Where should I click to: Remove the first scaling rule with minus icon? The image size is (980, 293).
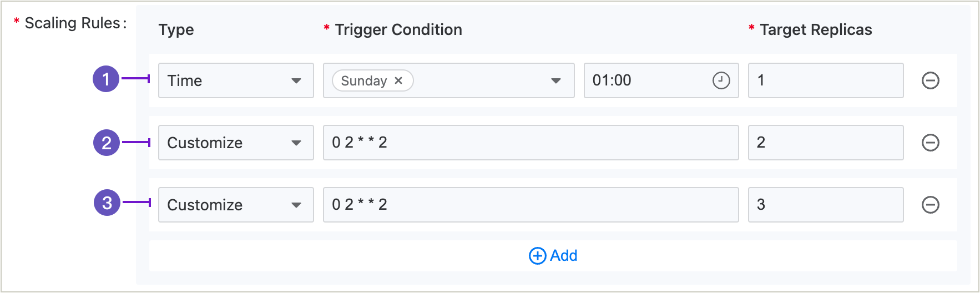click(930, 80)
